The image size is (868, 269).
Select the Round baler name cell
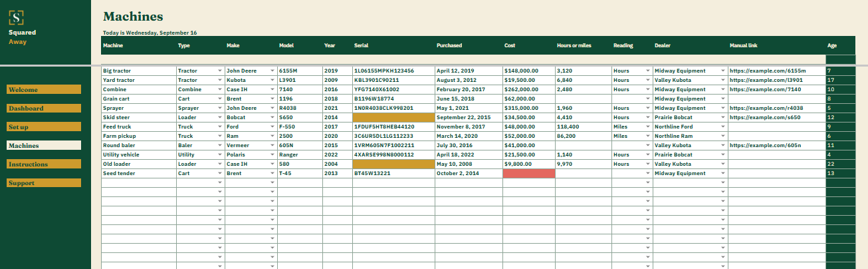[138, 145]
